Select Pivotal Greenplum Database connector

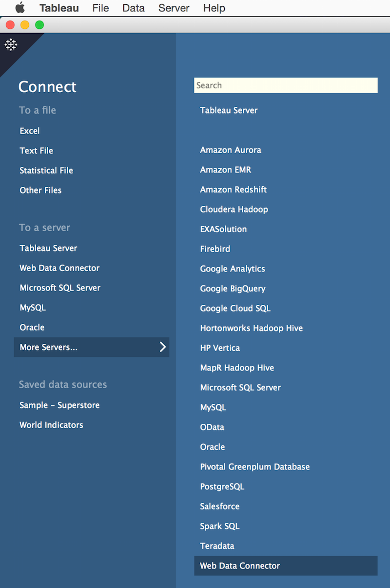click(255, 467)
